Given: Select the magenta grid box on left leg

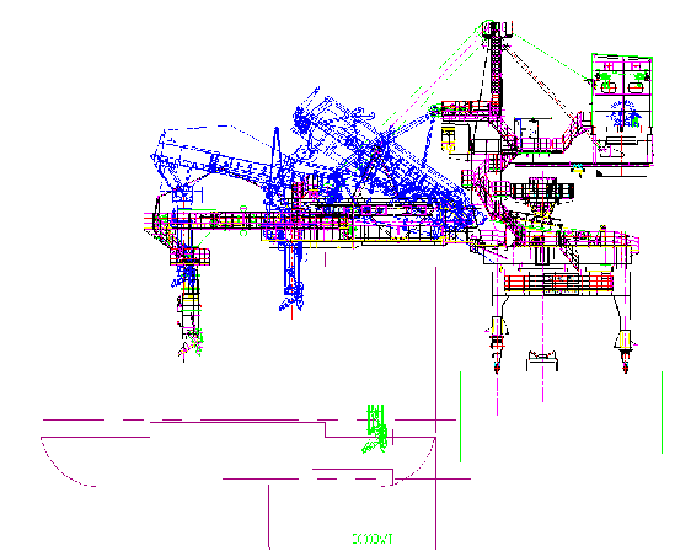Looking at the screenshot, I should (188, 255).
